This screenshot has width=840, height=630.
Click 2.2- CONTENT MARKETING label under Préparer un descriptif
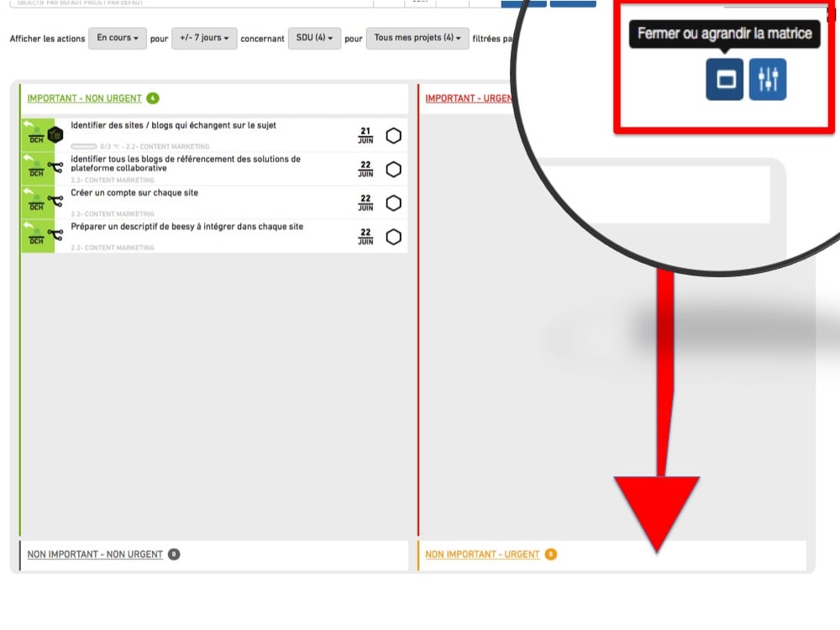(x=113, y=248)
